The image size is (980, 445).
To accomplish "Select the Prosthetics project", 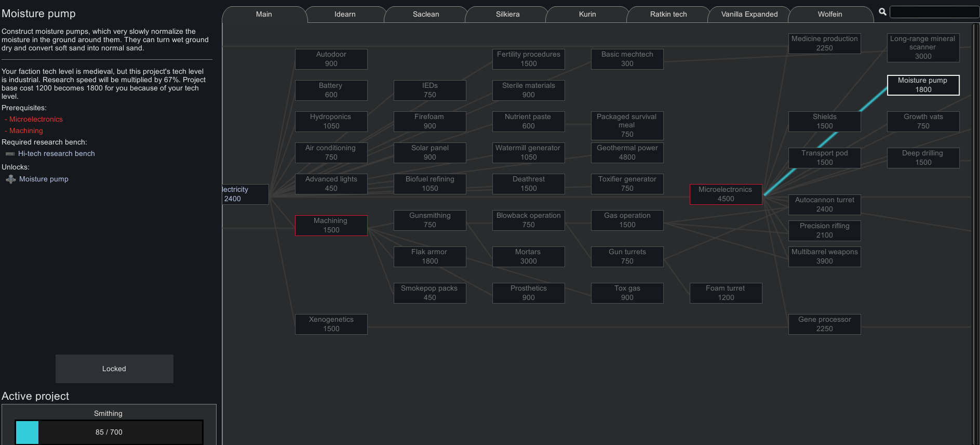I will 529,293.
